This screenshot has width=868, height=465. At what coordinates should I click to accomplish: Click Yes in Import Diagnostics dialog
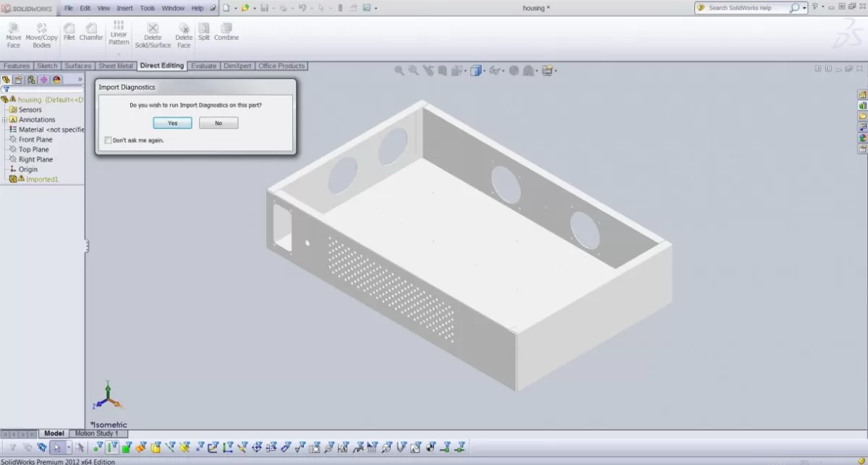coord(172,123)
